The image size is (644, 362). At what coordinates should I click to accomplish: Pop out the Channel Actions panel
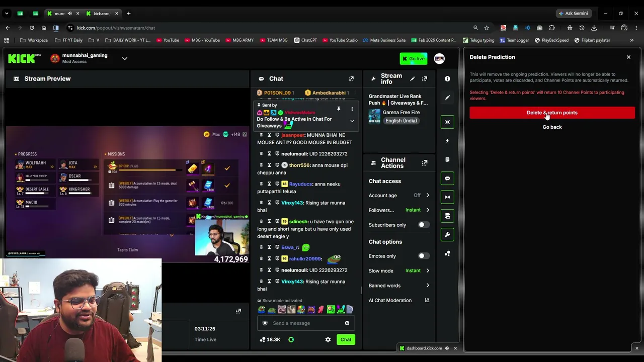[425, 163]
